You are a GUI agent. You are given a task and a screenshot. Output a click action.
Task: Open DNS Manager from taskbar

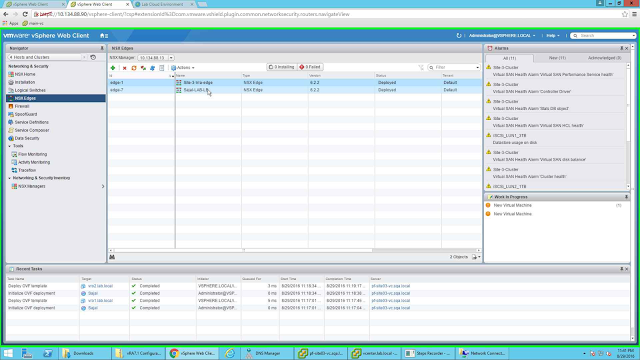tap(267, 353)
